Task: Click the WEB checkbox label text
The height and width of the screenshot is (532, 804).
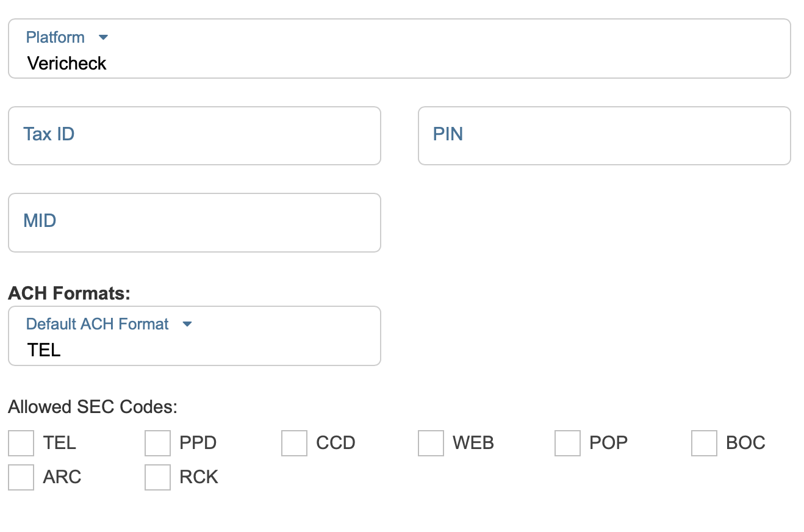Action: (473, 443)
